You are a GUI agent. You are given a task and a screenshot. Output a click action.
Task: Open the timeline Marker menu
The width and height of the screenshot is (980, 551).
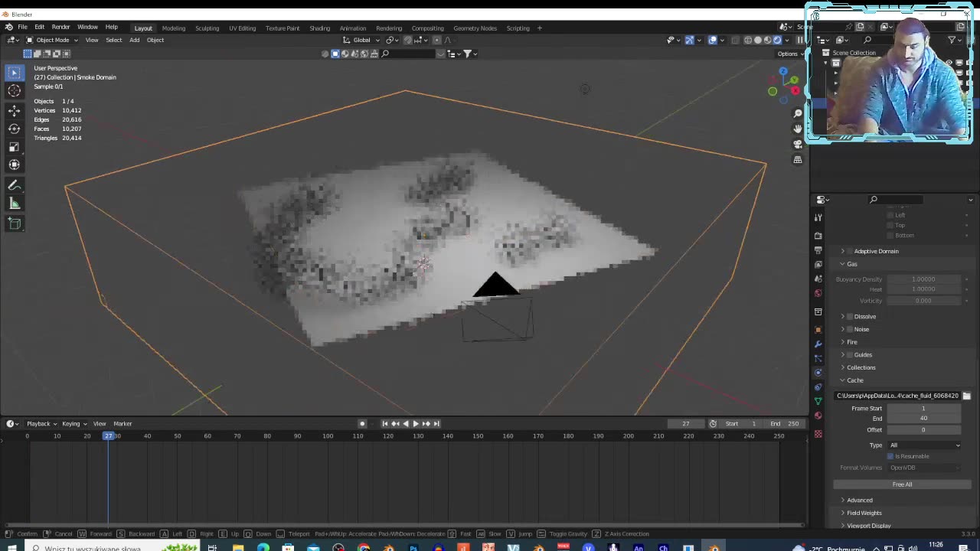click(x=122, y=423)
